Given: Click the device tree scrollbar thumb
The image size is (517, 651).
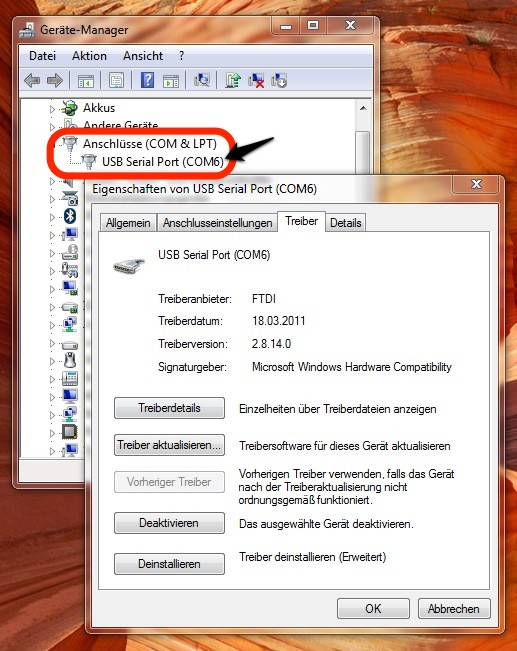Looking at the screenshot, I should tap(363, 152).
